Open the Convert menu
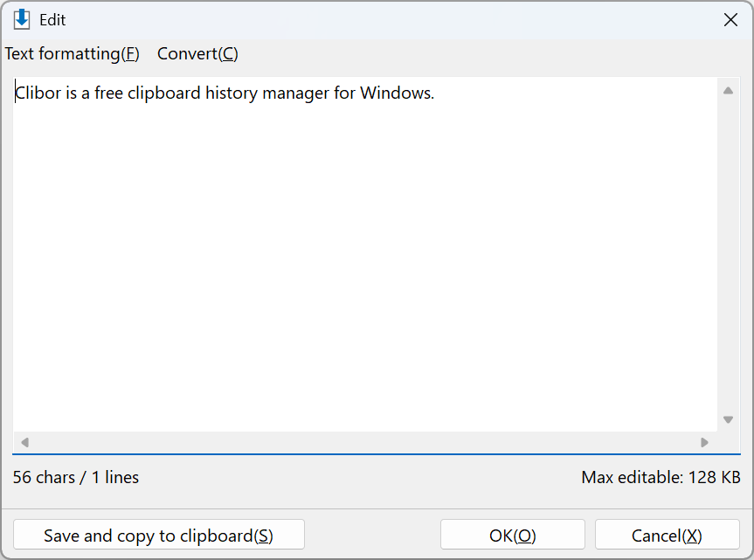The image size is (754, 560). (197, 54)
